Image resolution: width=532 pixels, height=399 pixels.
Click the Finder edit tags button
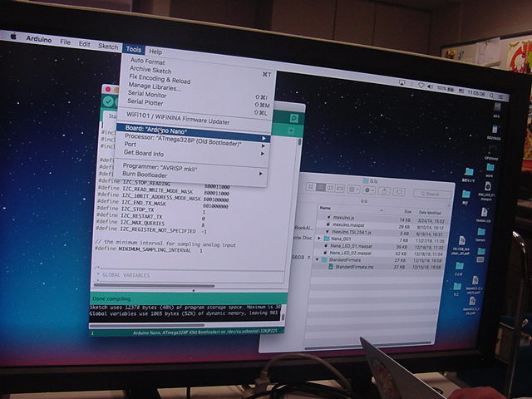coord(399,192)
